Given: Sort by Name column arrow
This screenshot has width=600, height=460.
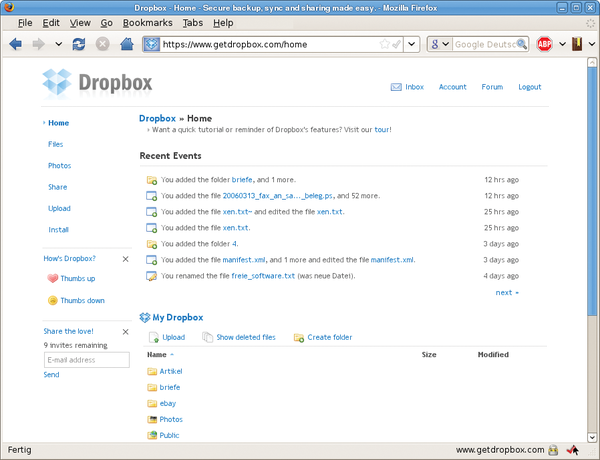Looking at the screenshot, I should [172, 355].
